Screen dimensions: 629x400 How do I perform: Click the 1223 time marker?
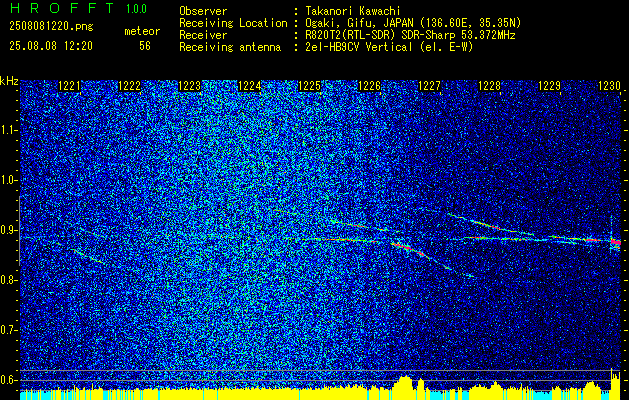[189, 85]
